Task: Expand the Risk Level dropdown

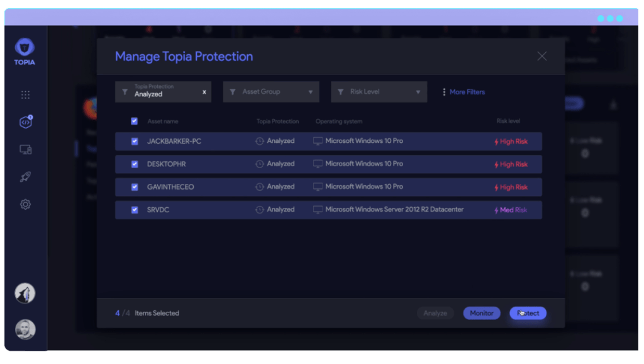Action: [379, 92]
